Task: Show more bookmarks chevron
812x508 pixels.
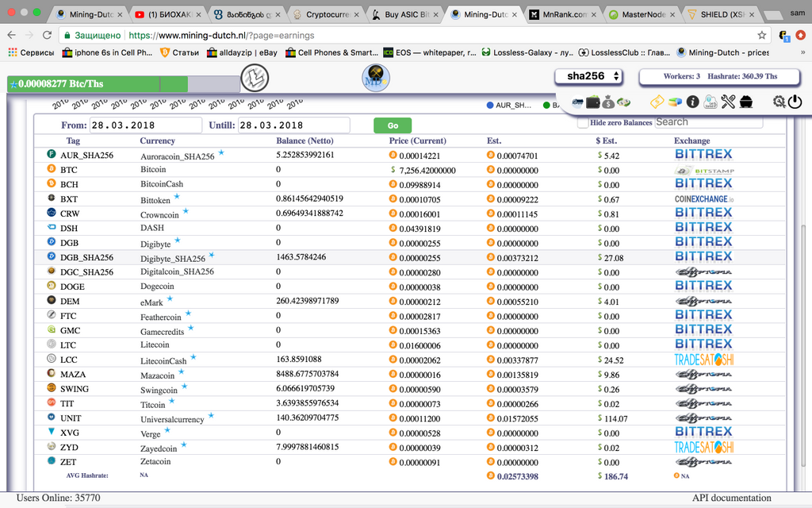Action: point(802,52)
